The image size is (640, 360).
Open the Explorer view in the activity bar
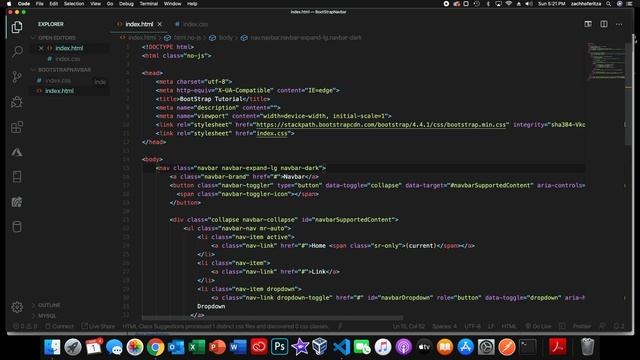tap(17, 27)
